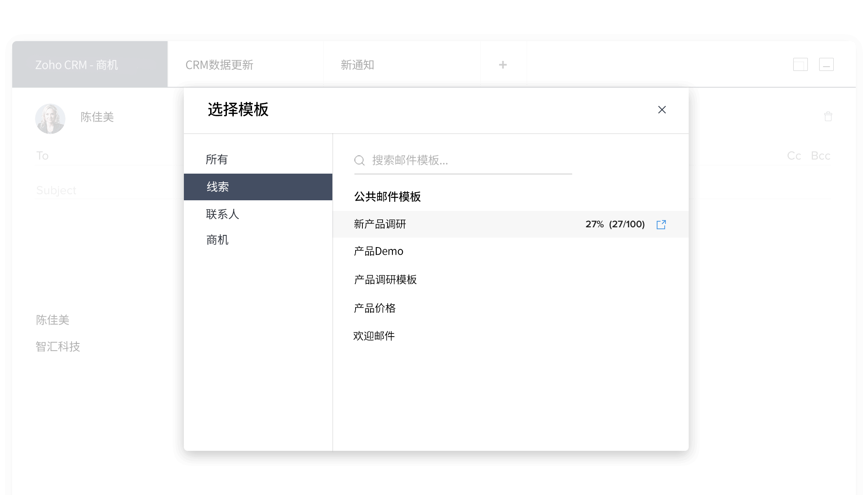The width and height of the screenshot is (868, 495).
Task: Type in 搜索邮件模板 search field
Action: coord(468,160)
